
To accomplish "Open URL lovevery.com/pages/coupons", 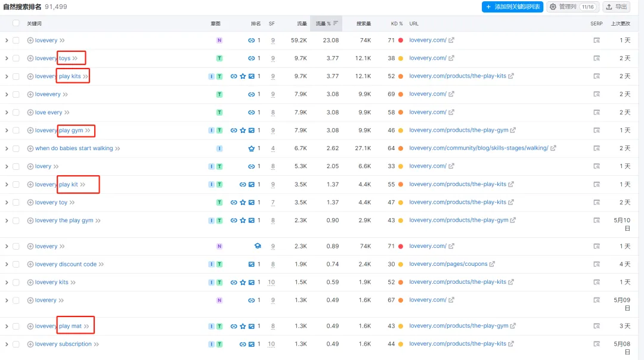I will pos(448,264).
